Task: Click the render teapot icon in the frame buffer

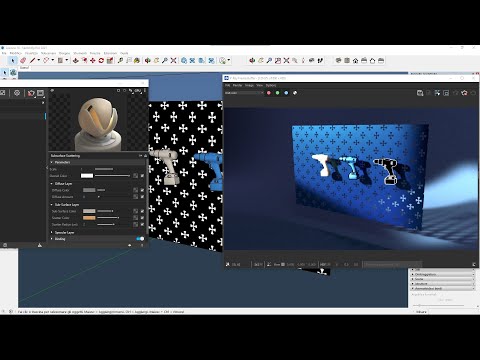Action: coord(464,93)
